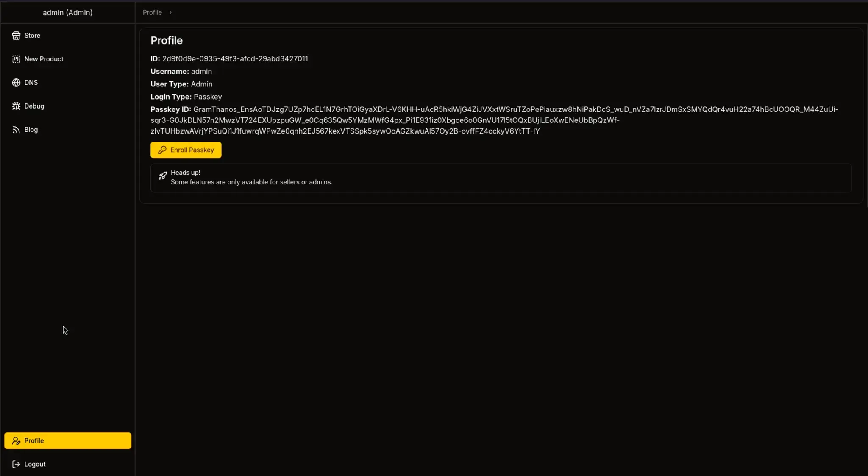Viewport: 868px width, 476px height.
Task: Click the key icon on Enroll Passkey
Action: click(x=162, y=150)
